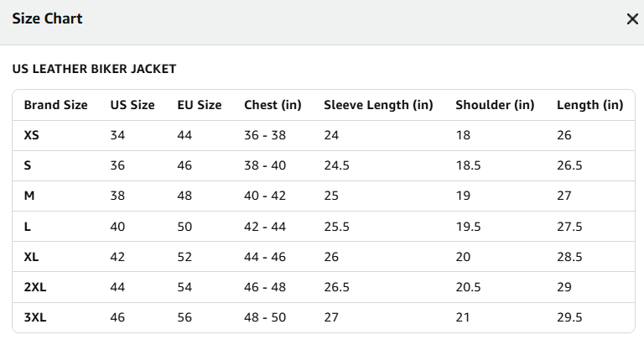
Task: Click the EU Size column header
Action: point(200,105)
